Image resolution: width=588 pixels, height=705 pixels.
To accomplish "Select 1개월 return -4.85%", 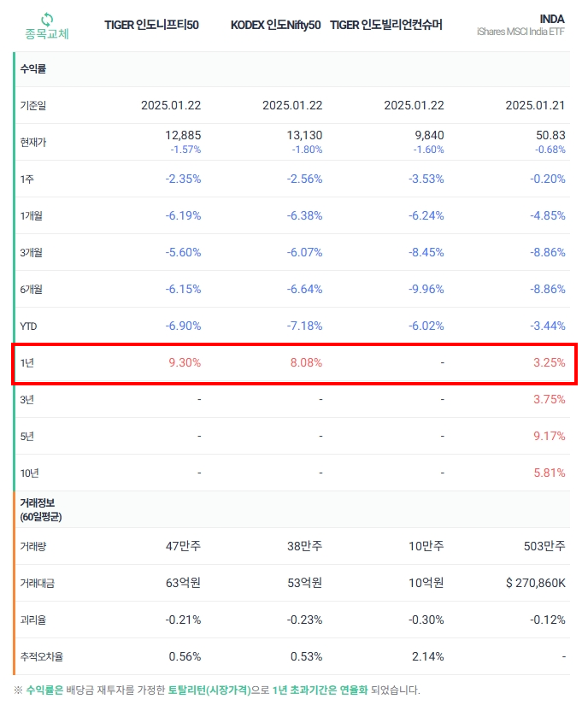I will tap(548, 216).
